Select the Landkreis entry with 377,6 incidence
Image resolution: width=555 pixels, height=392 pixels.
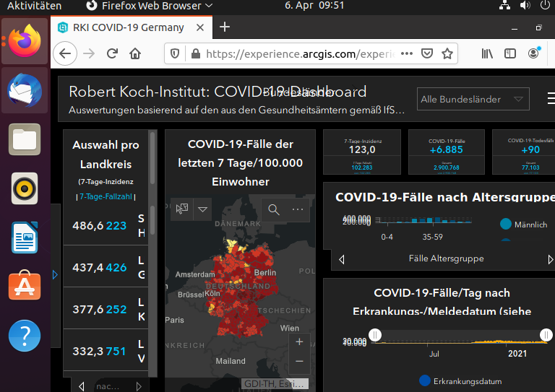click(x=106, y=309)
